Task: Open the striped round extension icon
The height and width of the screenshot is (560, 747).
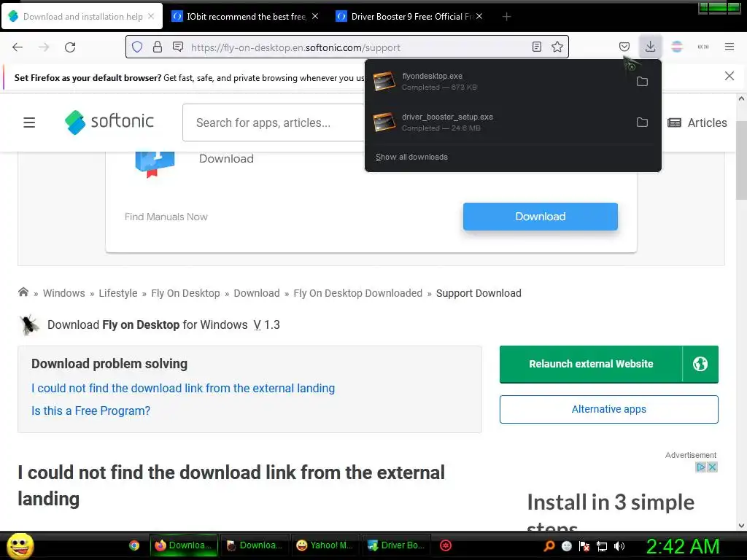Action: [x=676, y=47]
